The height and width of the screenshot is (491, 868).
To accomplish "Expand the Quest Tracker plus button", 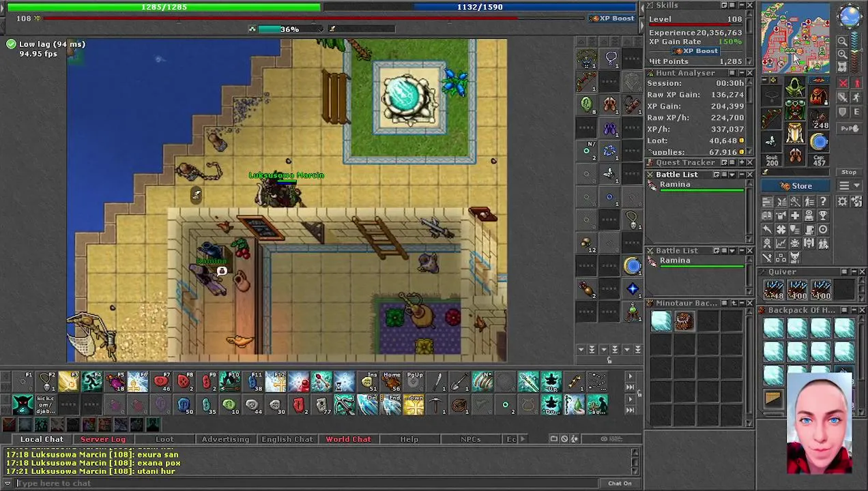I will pos(742,162).
